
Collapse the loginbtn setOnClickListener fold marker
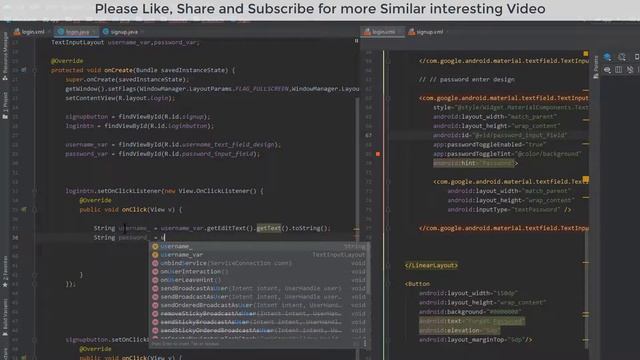[x=34, y=191]
